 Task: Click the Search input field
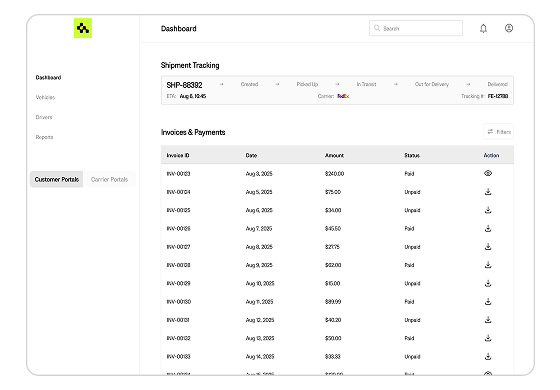click(x=416, y=28)
